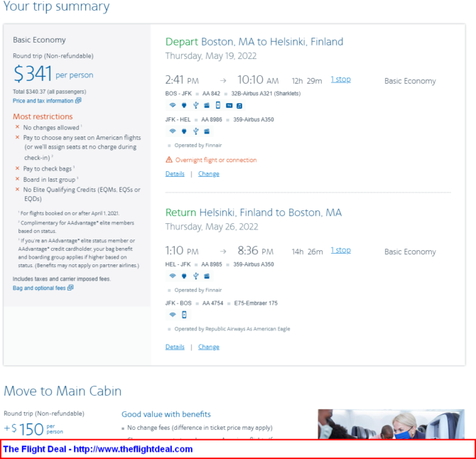
Task: Click the overnight flight warning triangle icon
Action: click(x=169, y=160)
